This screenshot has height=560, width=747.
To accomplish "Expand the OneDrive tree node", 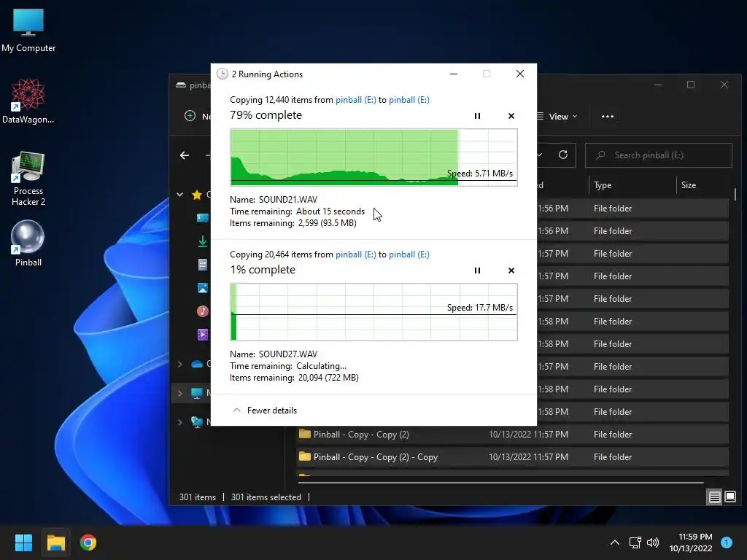I will [x=180, y=365].
